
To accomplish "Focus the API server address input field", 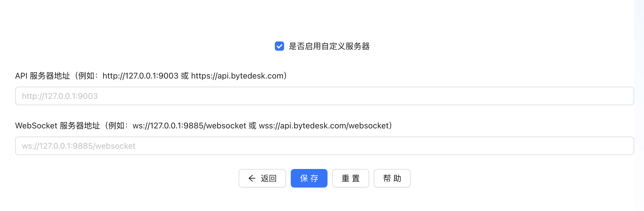I will (x=324, y=96).
